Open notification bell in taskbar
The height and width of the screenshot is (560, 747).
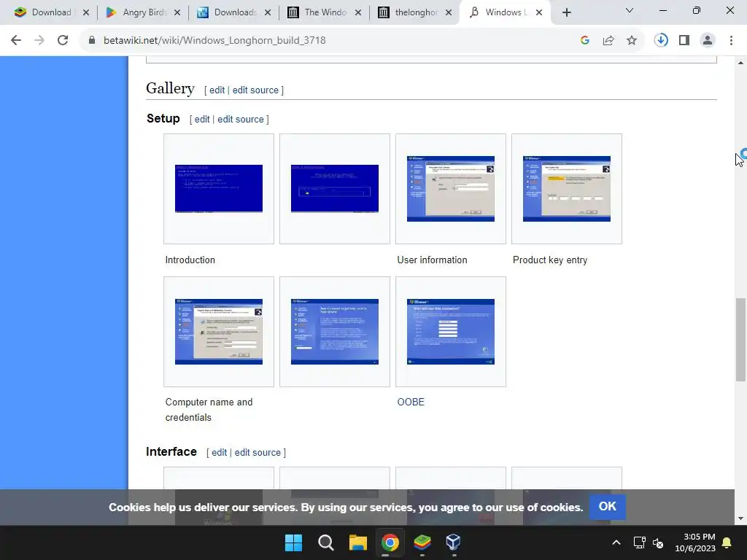coord(727,542)
